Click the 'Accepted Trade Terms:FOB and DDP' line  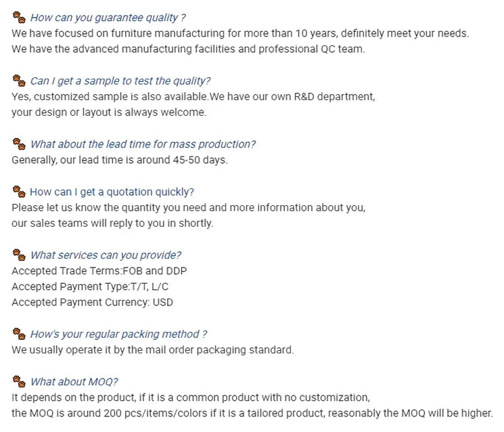point(99,271)
